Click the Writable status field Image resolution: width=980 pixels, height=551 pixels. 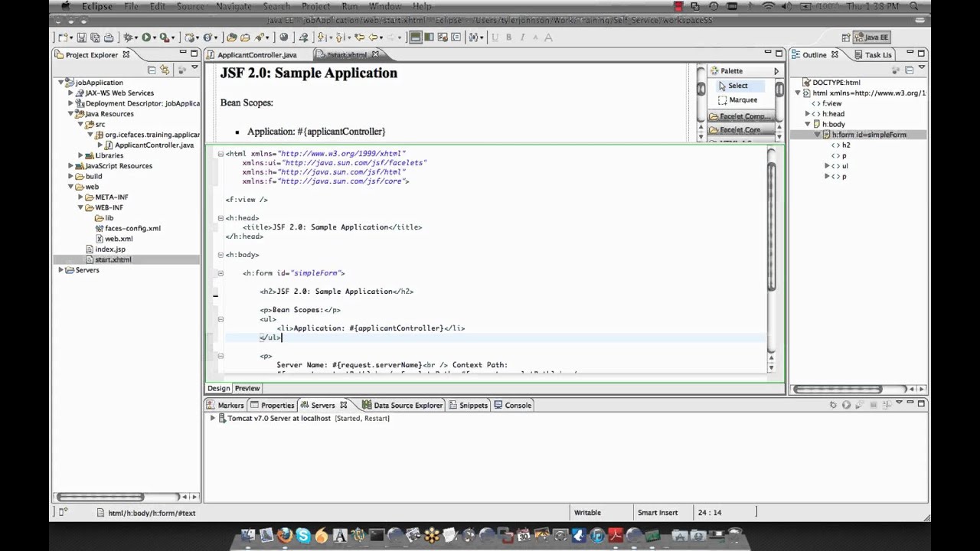[588, 513]
